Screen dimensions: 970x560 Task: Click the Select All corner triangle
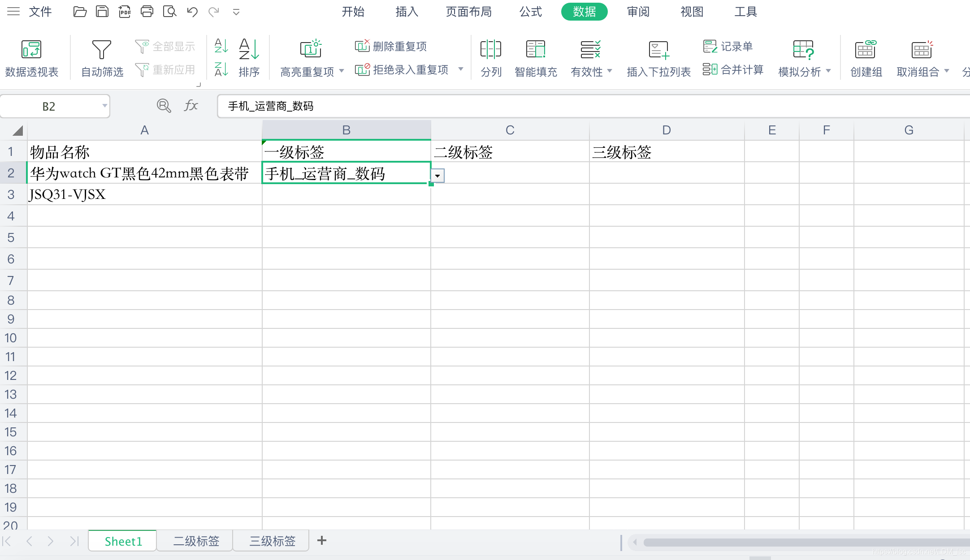(x=17, y=130)
